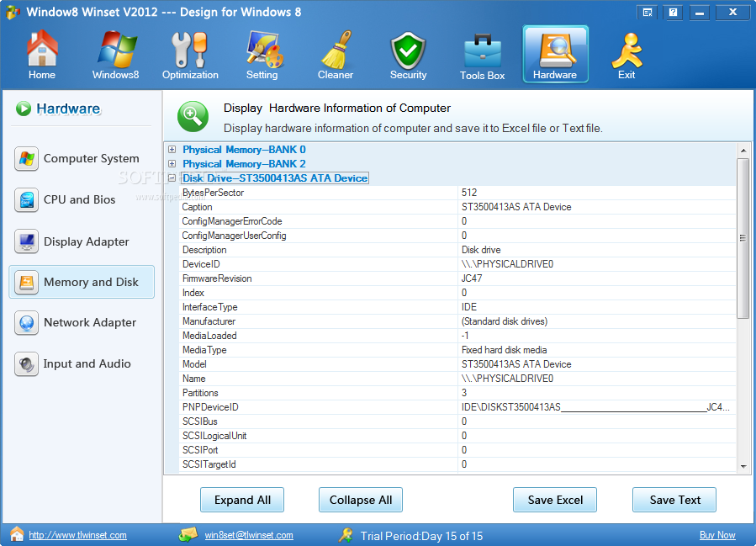Click the Expand All button

242,500
